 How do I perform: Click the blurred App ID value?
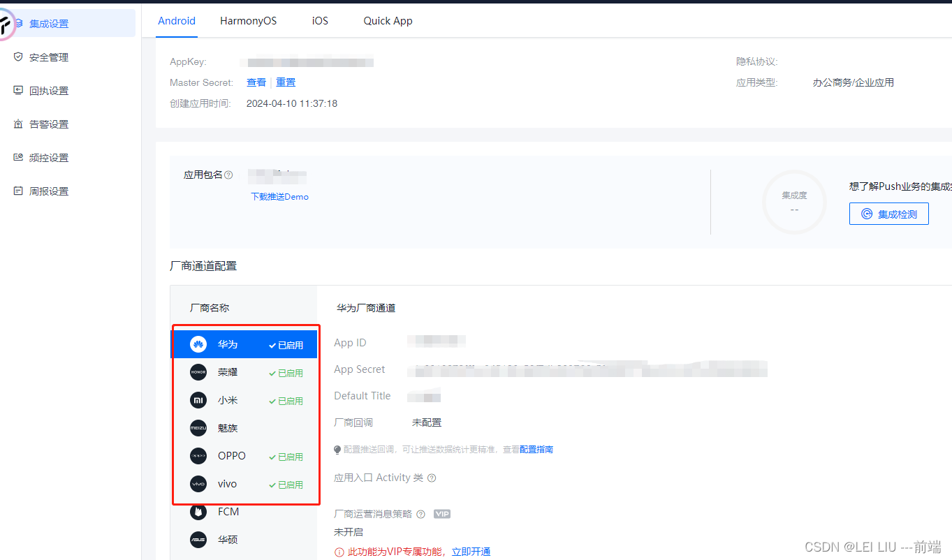[x=437, y=341]
